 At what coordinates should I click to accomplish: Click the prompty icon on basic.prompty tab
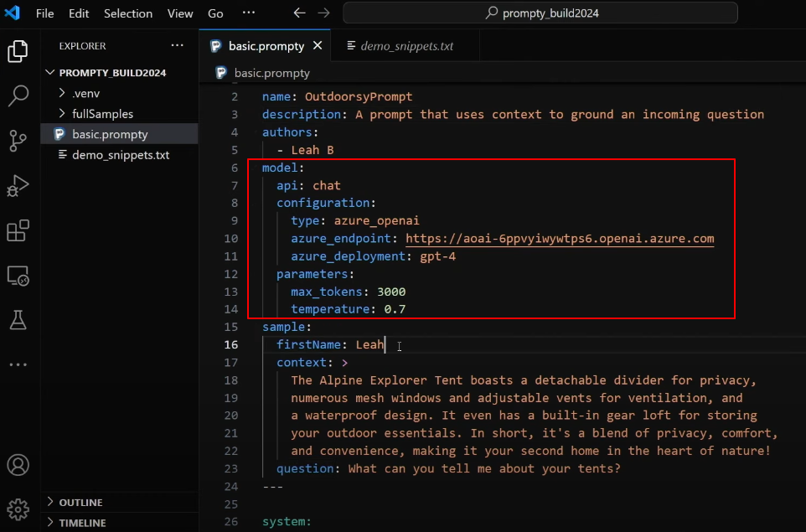[x=216, y=46]
